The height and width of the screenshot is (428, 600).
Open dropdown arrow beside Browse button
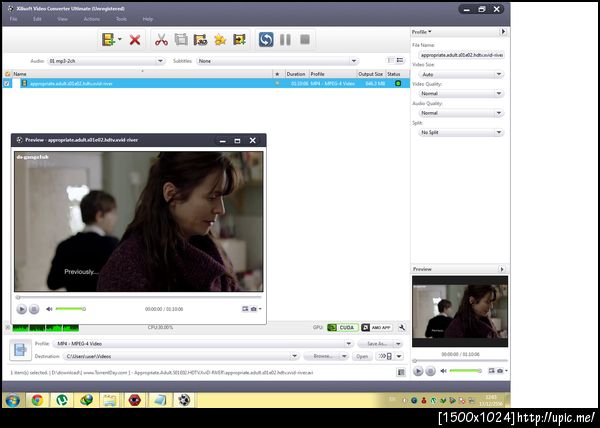click(x=344, y=356)
